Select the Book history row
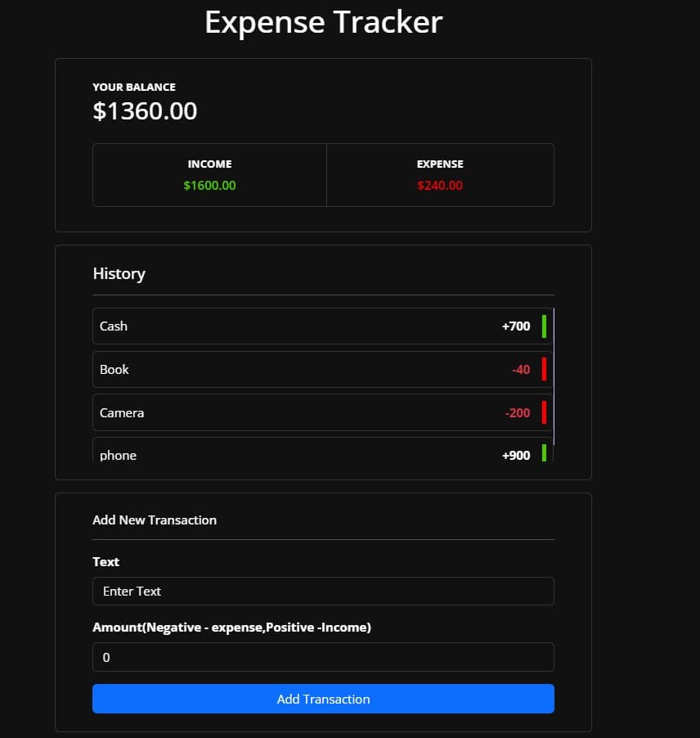 click(x=322, y=370)
